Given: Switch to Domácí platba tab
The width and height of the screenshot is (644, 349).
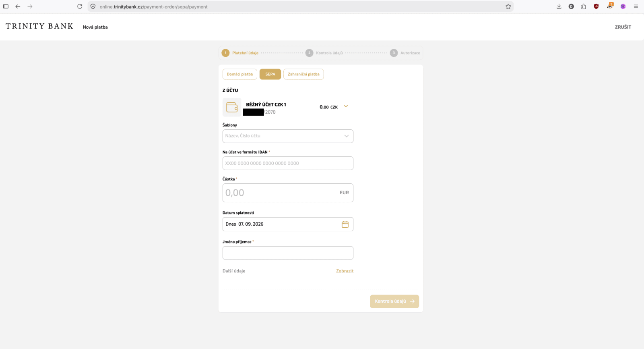Looking at the screenshot, I should (240, 74).
